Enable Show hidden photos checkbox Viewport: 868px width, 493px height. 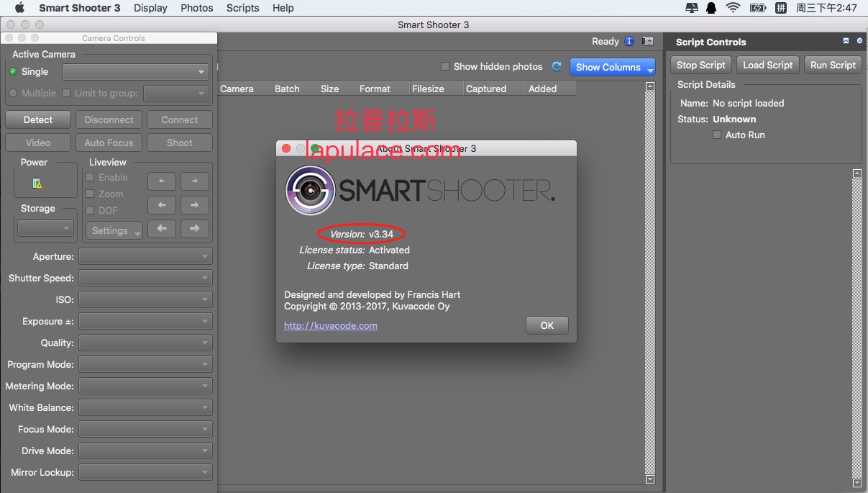445,66
